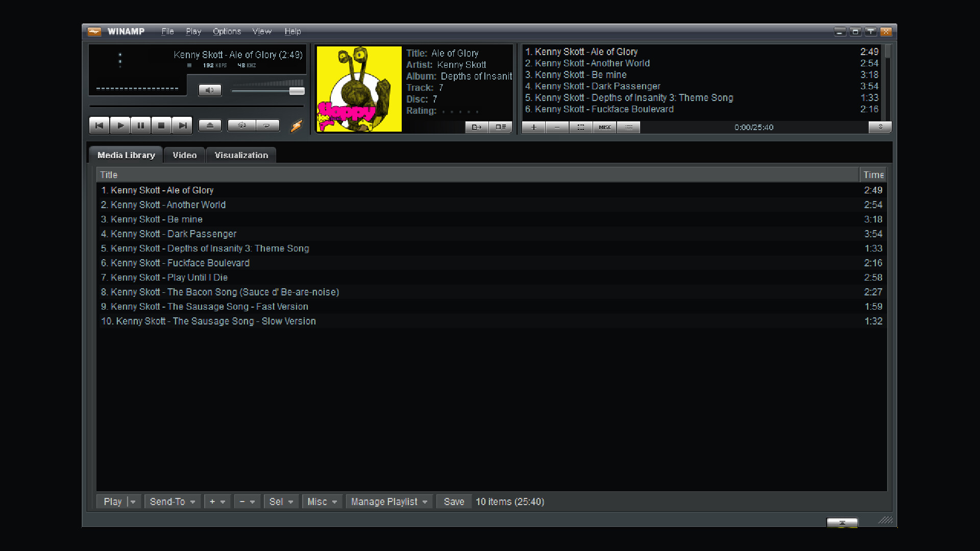Image resolution: width=980 pixels, height=551 pixels.
Task: Pause the current track
Action: 140,126
